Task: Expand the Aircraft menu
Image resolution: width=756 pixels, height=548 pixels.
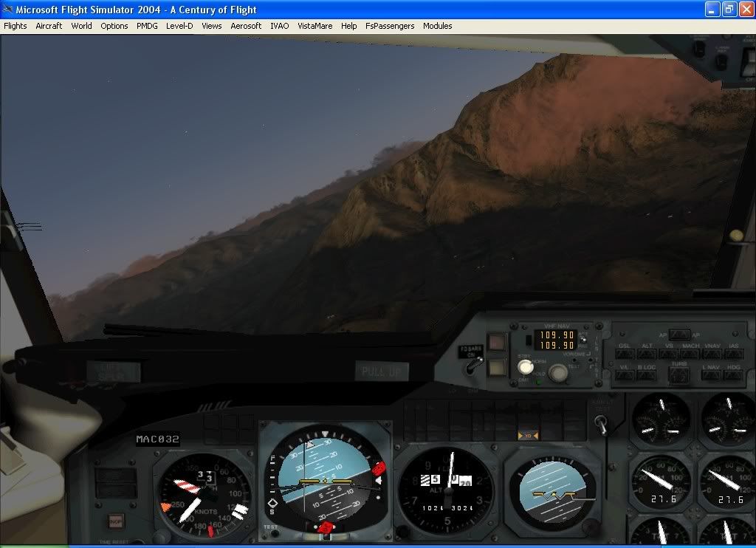Action: [49, 26]
